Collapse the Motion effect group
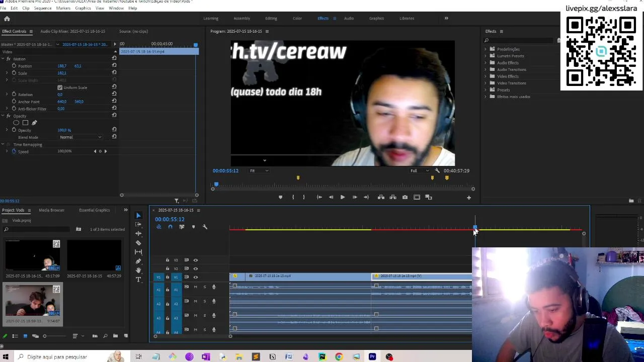The image size is (644, 362). 3,59
